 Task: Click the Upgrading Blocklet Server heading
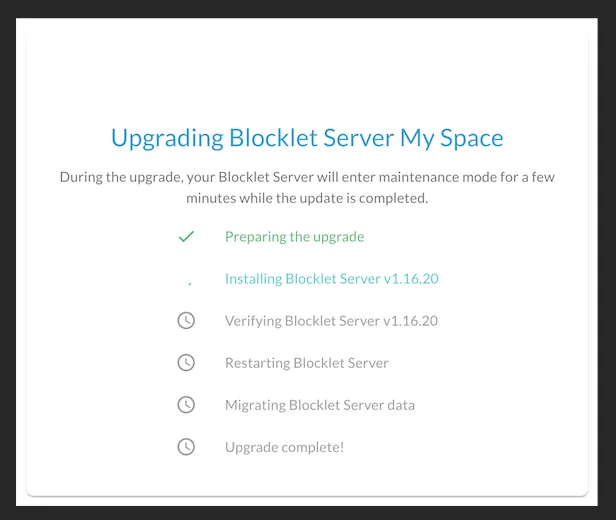click(307, 138)
